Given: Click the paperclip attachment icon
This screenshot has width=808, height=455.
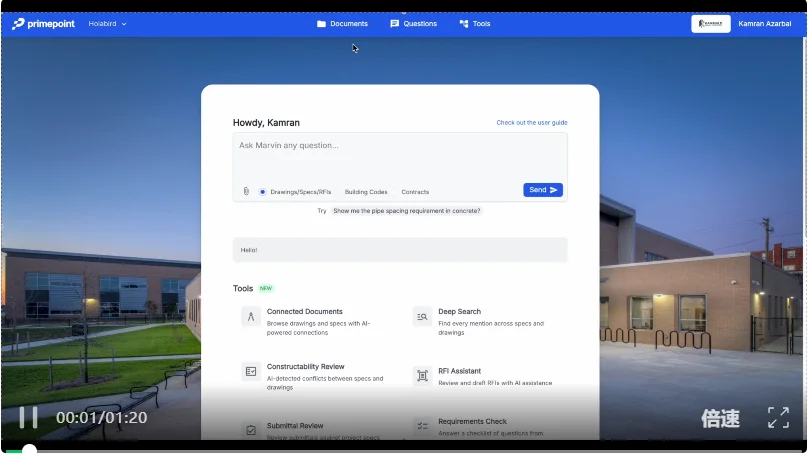Looking at the screenshot, I should tap(246, 191).
